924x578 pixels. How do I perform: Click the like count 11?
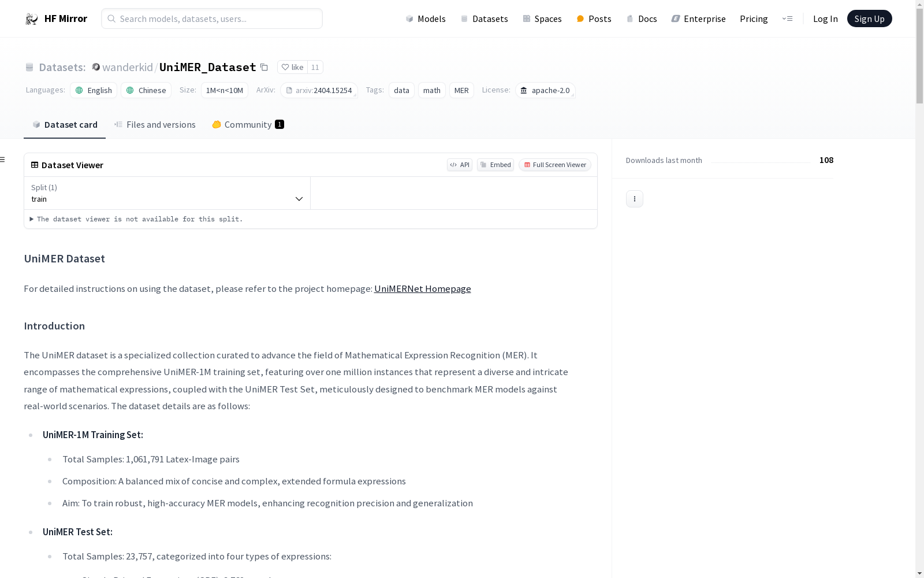315,67
